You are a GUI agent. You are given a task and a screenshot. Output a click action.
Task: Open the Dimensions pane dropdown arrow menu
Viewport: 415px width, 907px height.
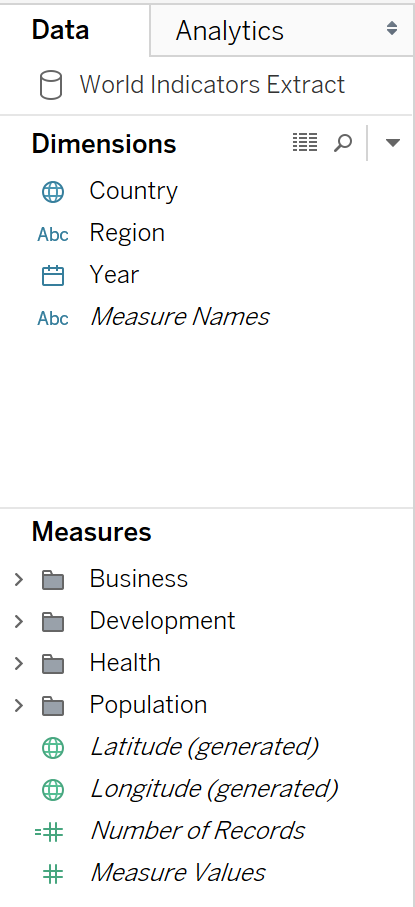pyautogui.click(x=392, y=143)
